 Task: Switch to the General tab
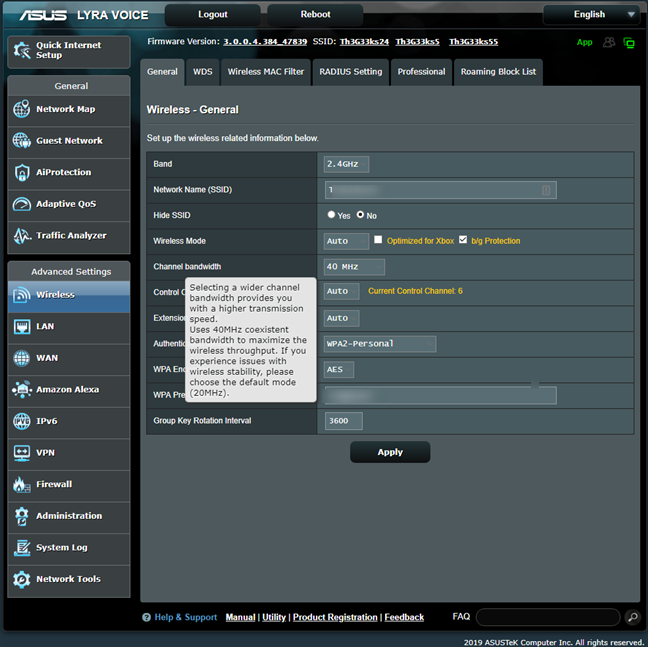pos(162,72)
